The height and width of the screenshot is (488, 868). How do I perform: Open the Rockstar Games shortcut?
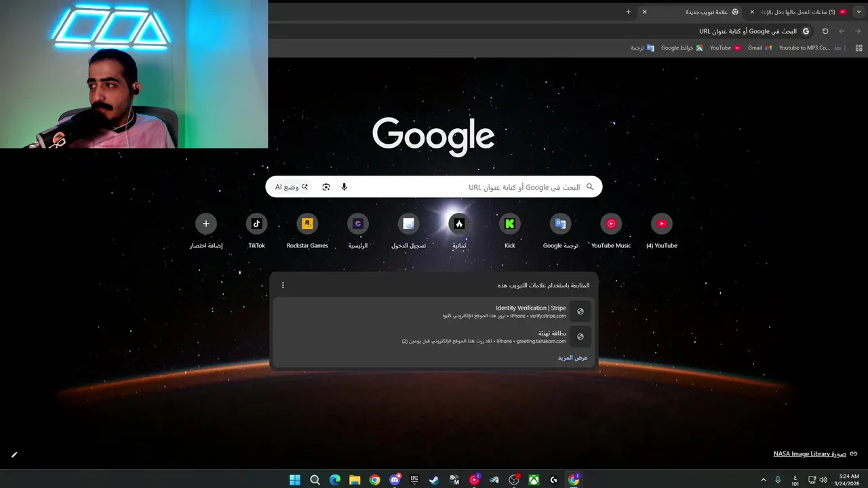coord(307,231)
